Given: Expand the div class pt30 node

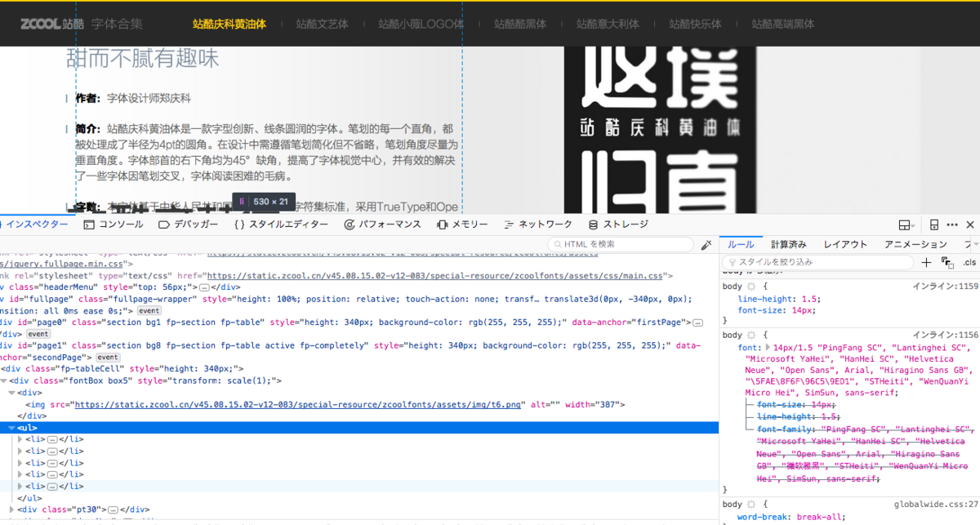Looking at the screenshot, I should (x=11, y=510).
